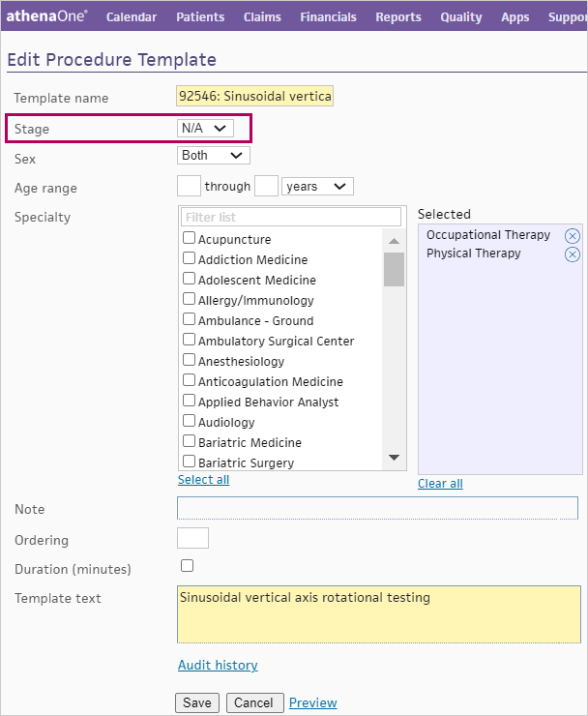Enable the Duration (minutes) checkbox
The image size is (588, 716).
coord(188,566)
